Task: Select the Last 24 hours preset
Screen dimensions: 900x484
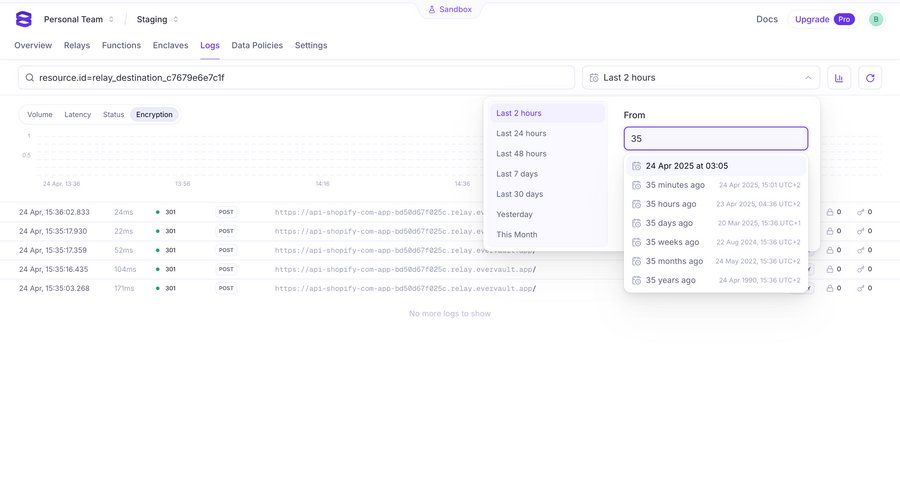Action: 547,133
